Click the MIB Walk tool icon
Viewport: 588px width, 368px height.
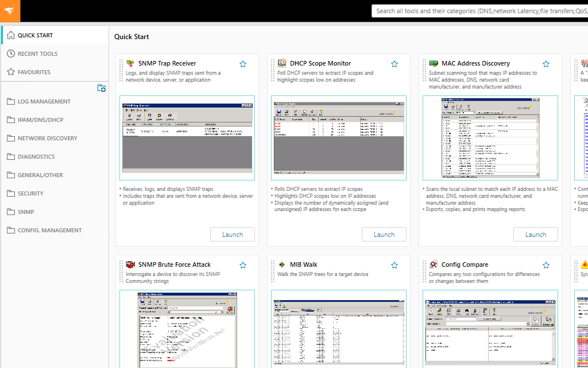[x=281, y=265]
